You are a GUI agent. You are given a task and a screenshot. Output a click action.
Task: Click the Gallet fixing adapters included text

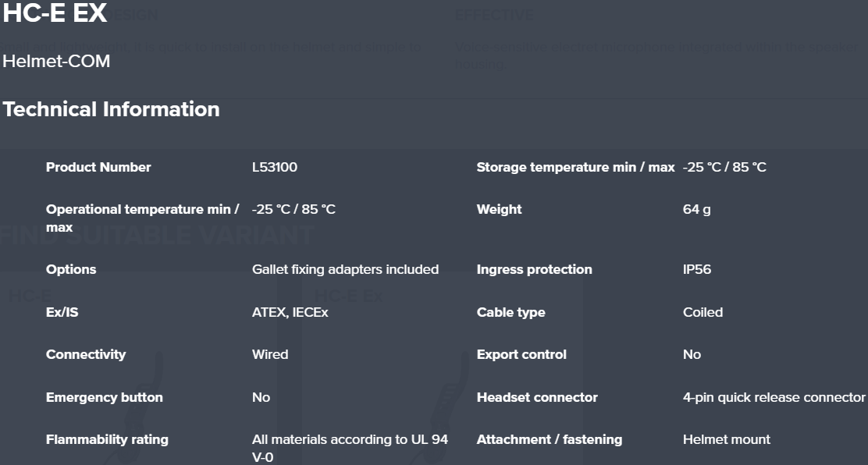(x=345, y=269)
